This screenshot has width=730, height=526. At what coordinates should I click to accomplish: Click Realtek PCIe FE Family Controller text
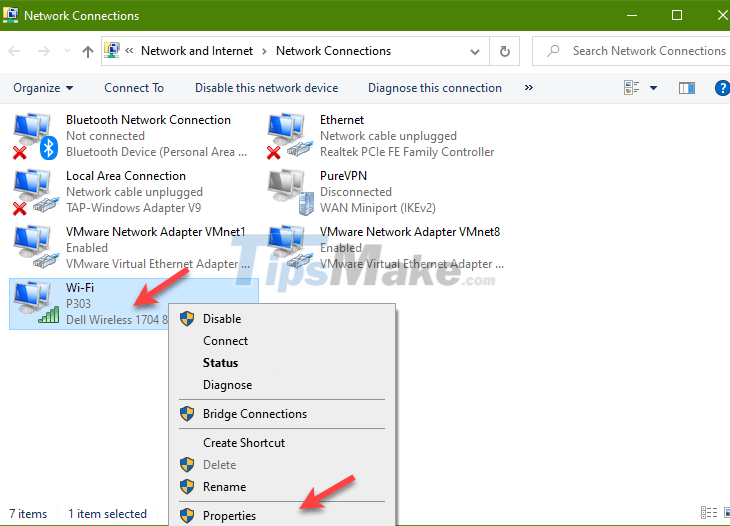[407, 152]
